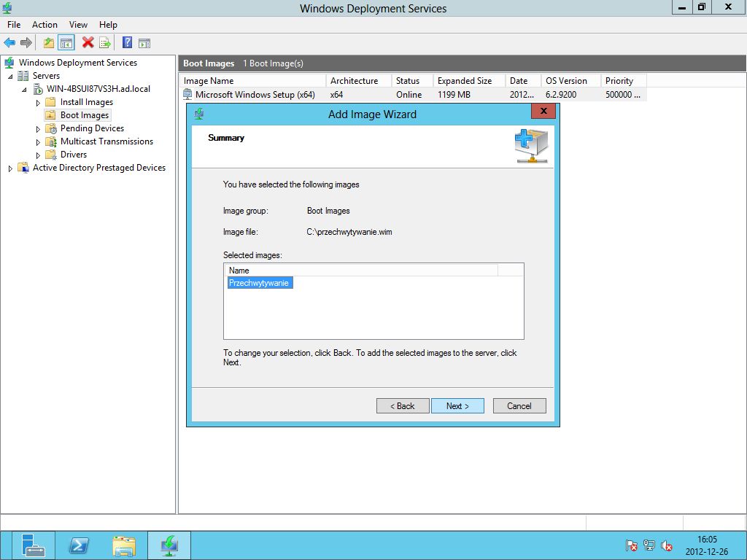Viewport: 747px width, 560px height.
Task: Click the Export list toolbar icon
Action: [x=105, y=43]
